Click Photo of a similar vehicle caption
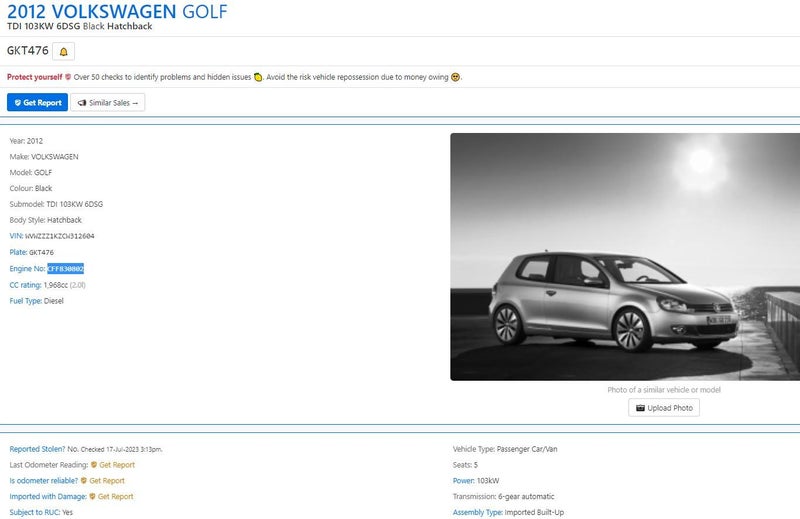This screenshot has width=800, height=519. (x=664, y=390)
